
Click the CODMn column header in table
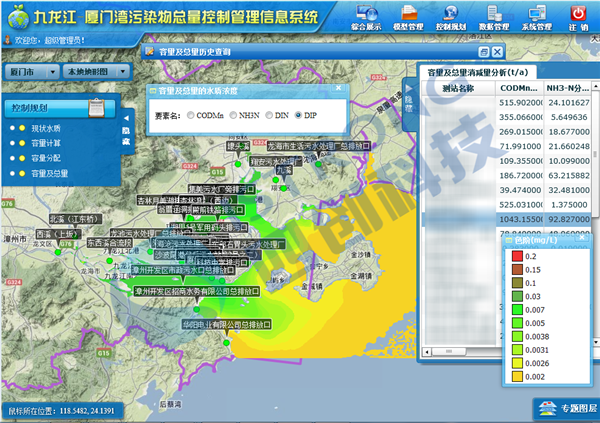point(519,89)
